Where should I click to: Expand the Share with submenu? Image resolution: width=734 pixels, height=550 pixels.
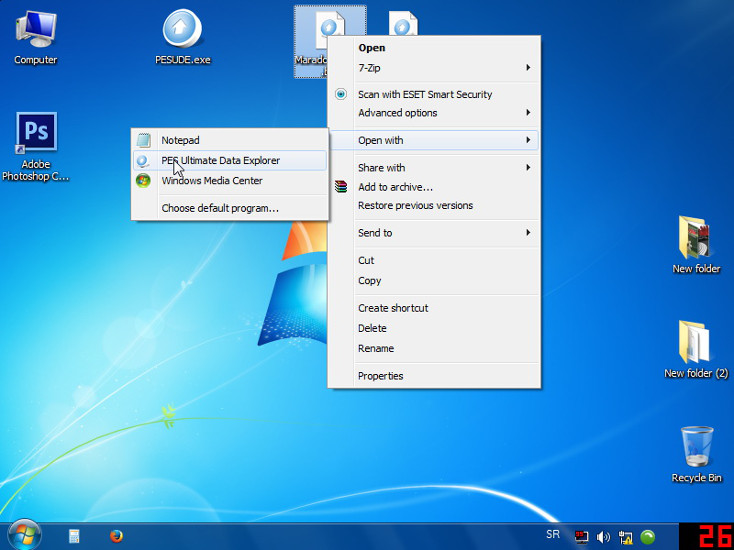coord(434,168)
